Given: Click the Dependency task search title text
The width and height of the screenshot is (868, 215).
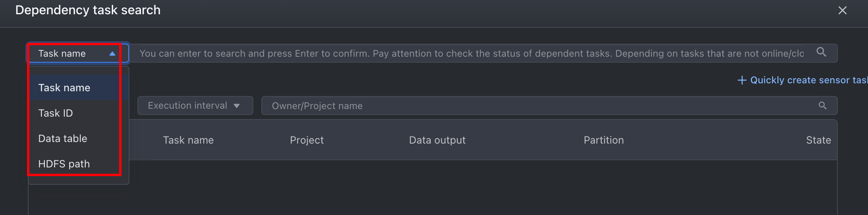Looking at the screenshot, I should click(x=88, y=10).
